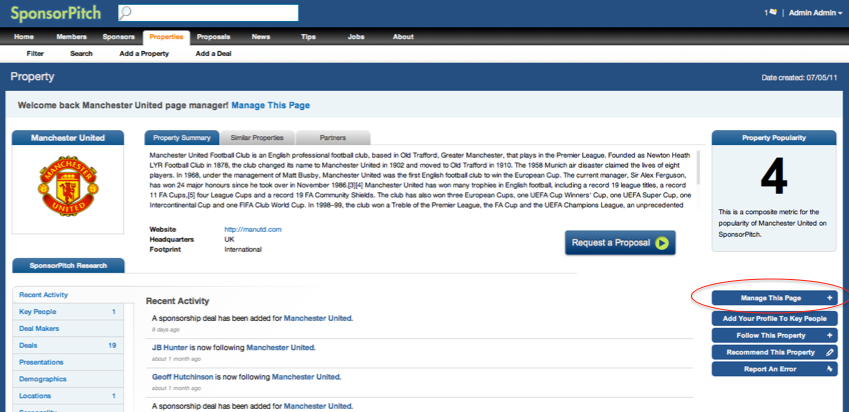Select Presentations in the sidebar
This screenshot has height=412, width=849.
click(x=68, y=362)
